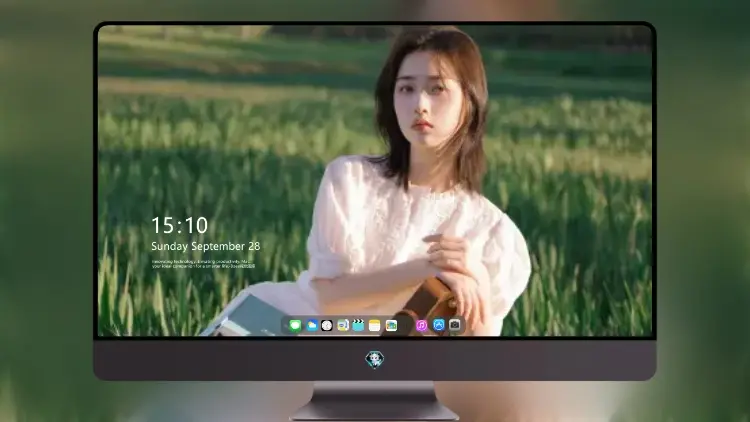The image size is (750, 422).
Task: Open the chat-bubble document app beside the Clock
Action: 342,326
